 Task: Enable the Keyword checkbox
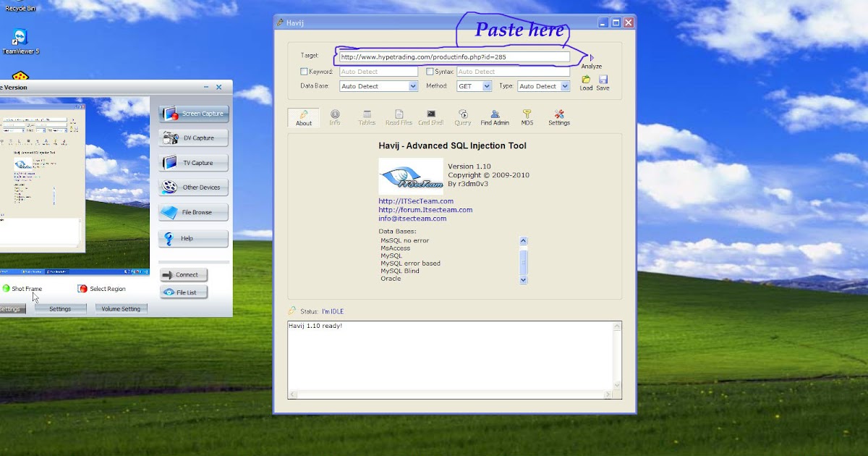click(304, 72)
